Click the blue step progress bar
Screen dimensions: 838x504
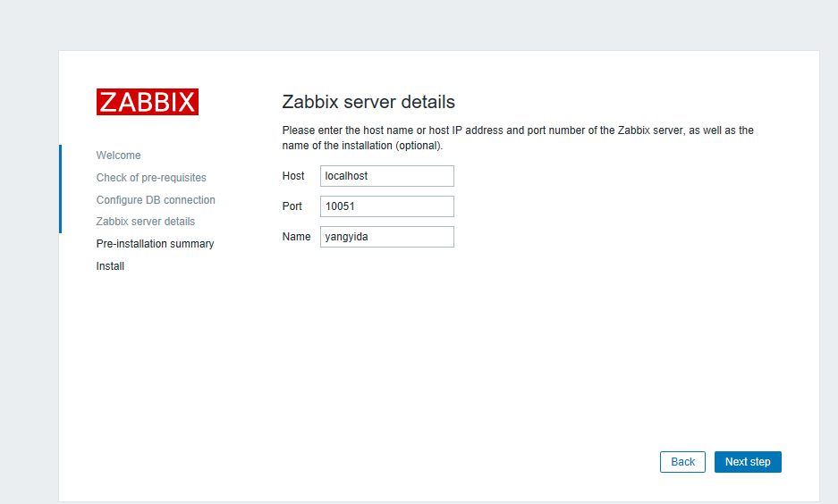[x=61, y=189]
